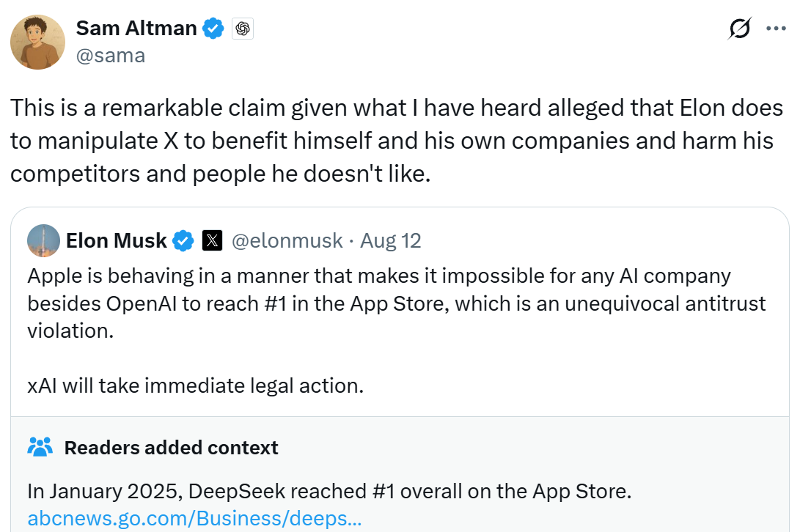Open the abcnews.go.com link
The width and height of the screenshot is (811, 532).
(194, 518)
